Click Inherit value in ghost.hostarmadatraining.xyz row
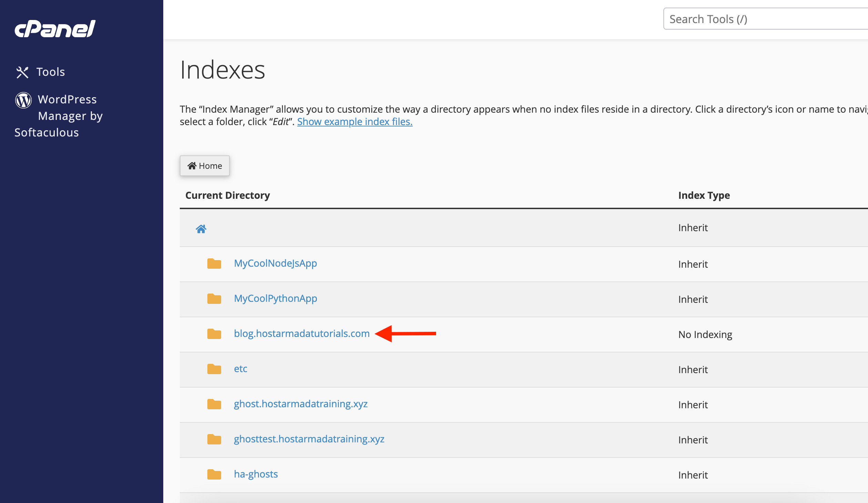 click(x=693, y=405)
